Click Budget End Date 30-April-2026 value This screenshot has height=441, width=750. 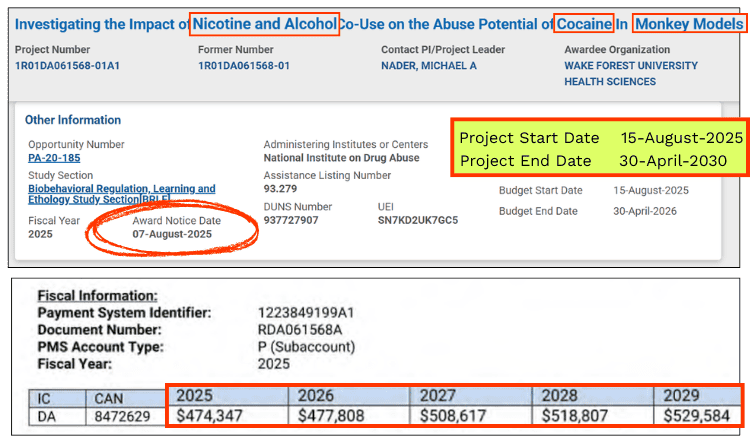(x=651, y=211)
